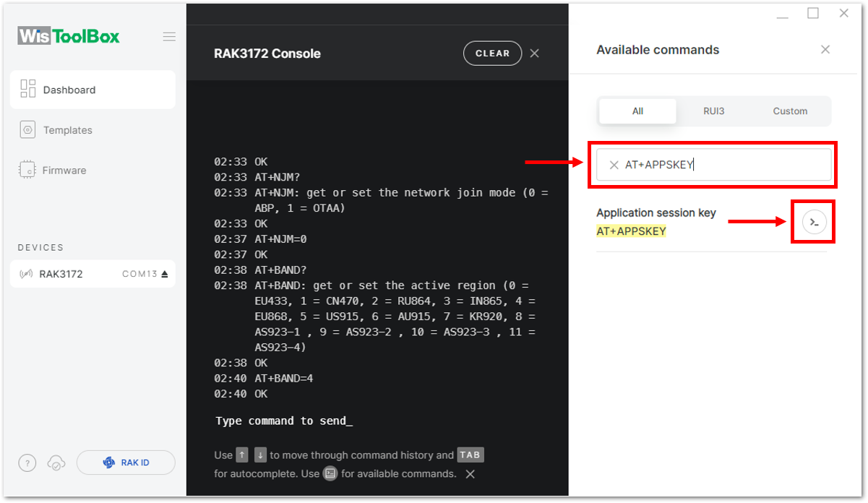Click the 'RAK3172 Console' title

pos(267,53)
